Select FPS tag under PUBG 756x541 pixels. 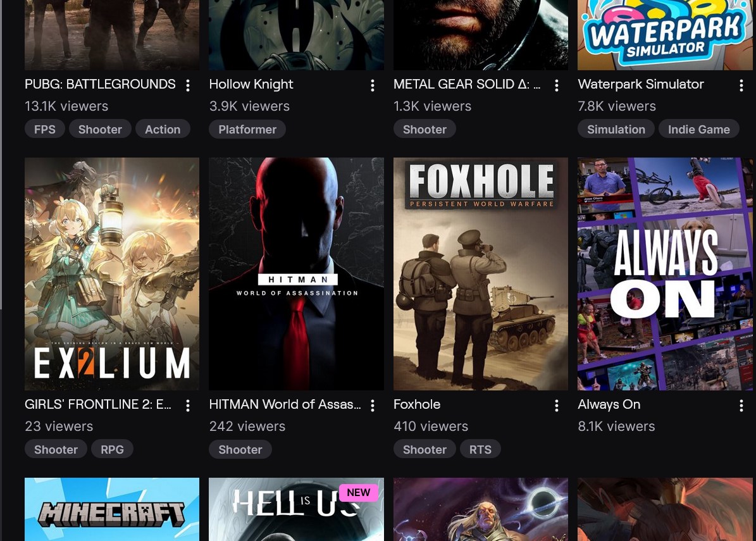click(x=45, y=128)
